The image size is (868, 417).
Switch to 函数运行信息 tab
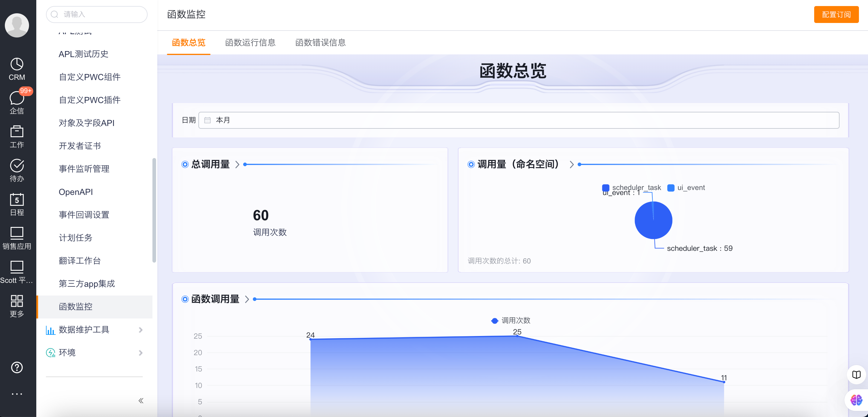tap(250, 43)
